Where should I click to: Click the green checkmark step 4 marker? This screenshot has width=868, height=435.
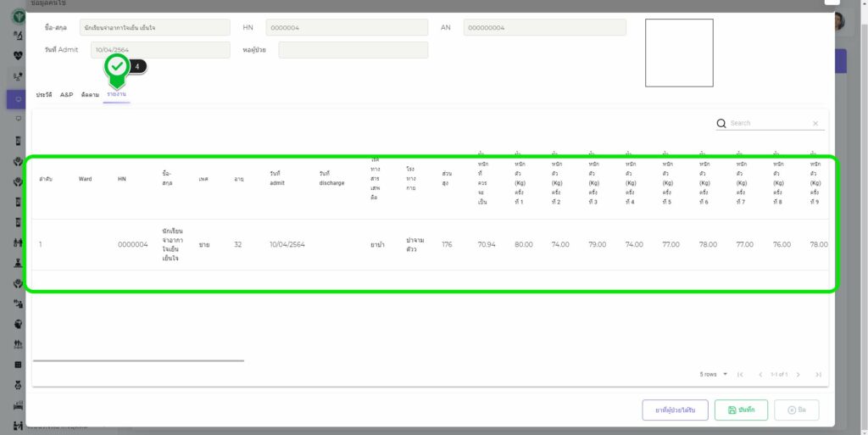pos(117,66)
